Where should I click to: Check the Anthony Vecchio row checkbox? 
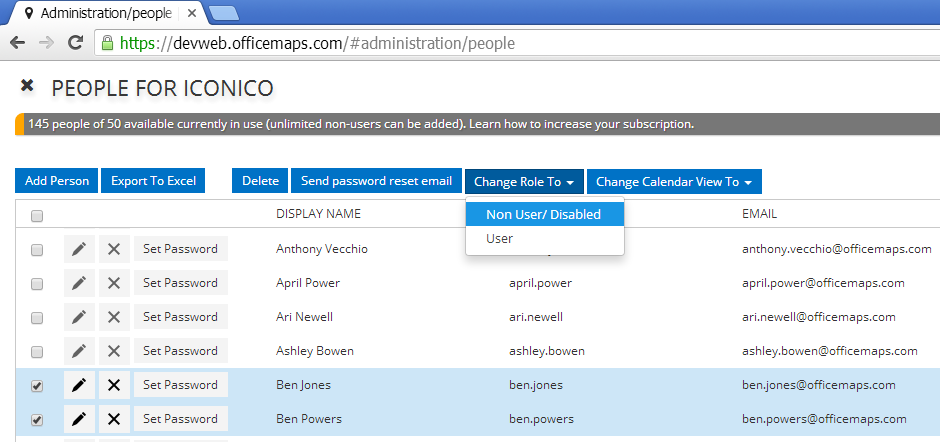(x=37, y=250)
